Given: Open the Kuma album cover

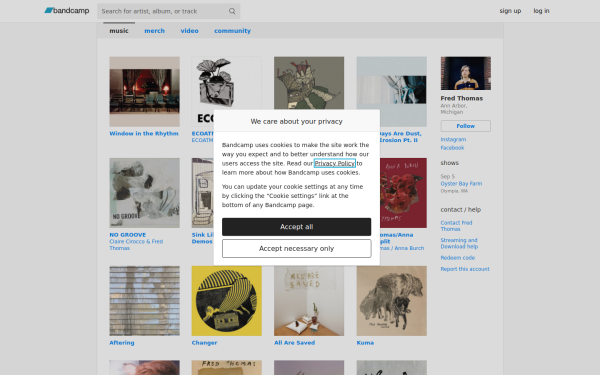Looking at the screenshot, I should point(392,301).
